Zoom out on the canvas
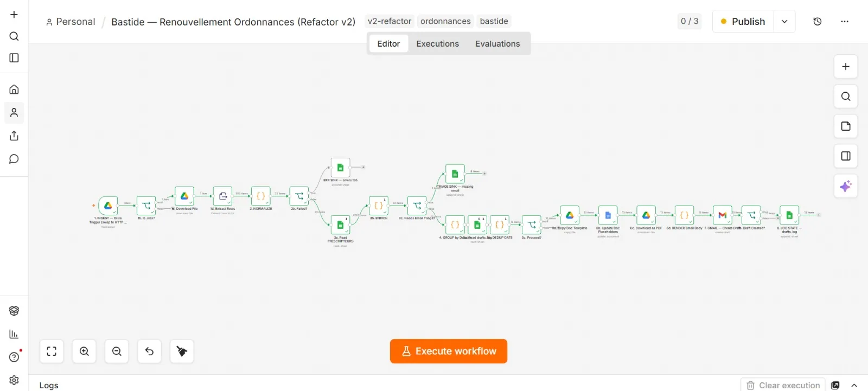Image resolution: width=868 pixels, height=391 pixels. 117,351
